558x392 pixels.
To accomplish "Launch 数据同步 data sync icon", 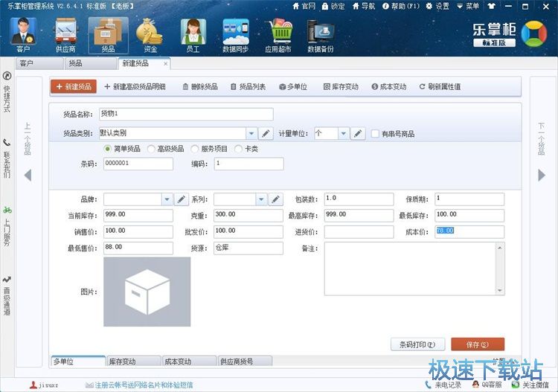I will coord(235,36).
